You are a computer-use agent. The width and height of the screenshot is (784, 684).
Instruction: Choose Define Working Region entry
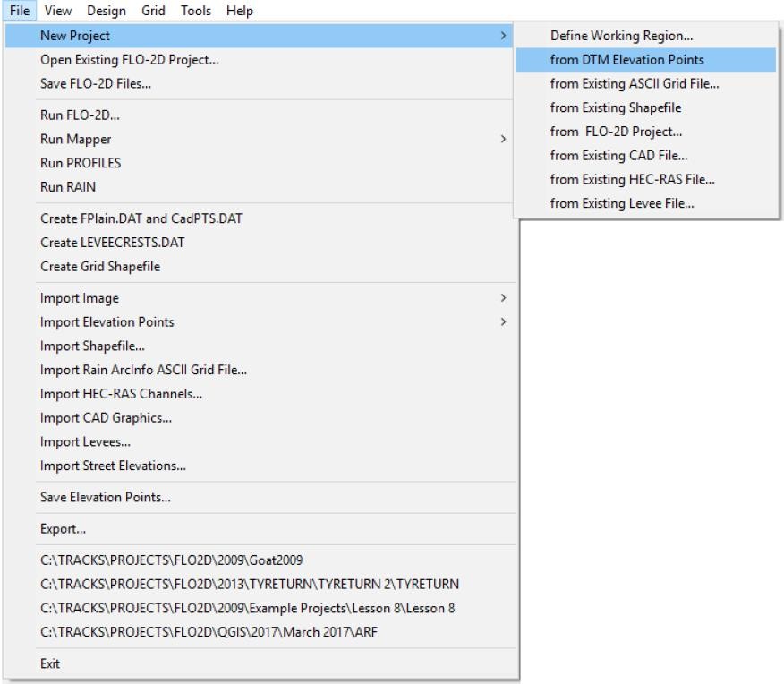(x=621, y=36)
